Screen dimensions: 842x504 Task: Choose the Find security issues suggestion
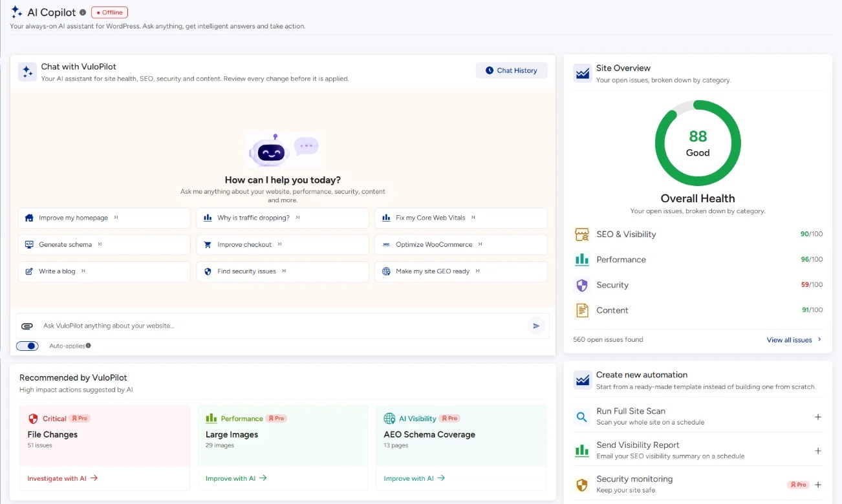coord(283,271)
